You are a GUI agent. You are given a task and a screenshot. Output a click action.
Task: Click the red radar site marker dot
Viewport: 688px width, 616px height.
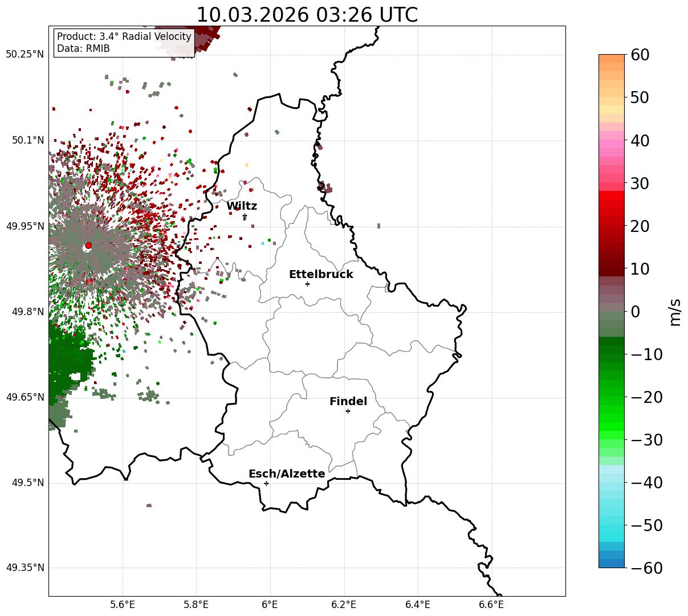point(88,246)
